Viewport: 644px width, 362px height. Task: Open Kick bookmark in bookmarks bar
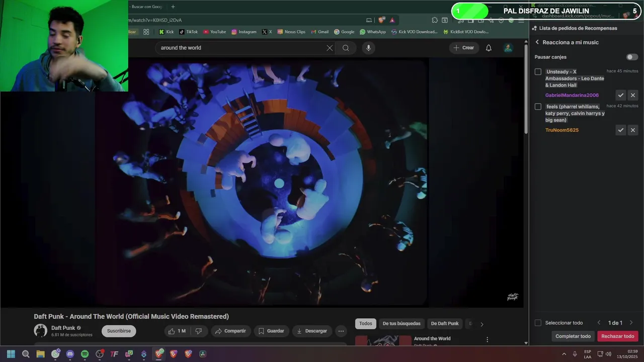pyautogui.click(x=166, y=32)
